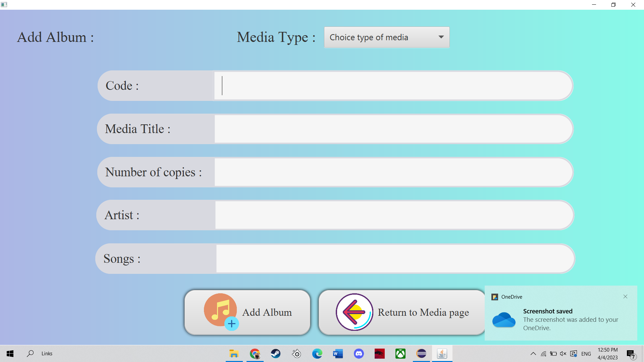Focus the Code text field

tap(392, 86)
